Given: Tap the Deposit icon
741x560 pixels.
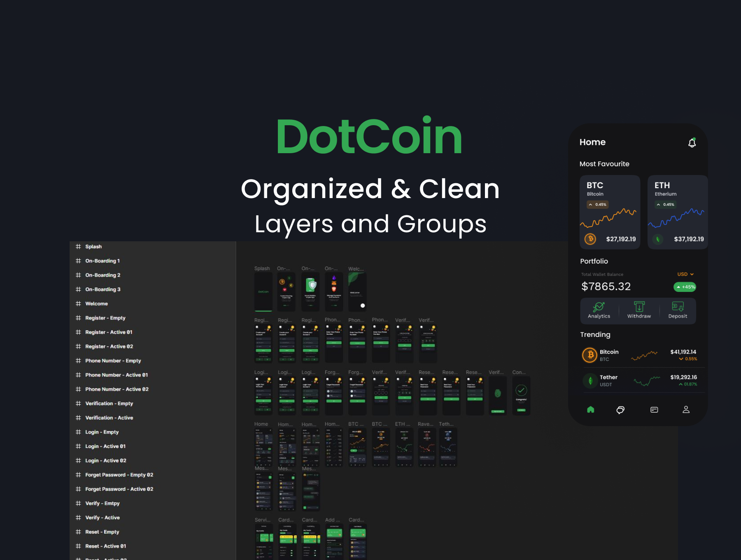Looking at the screenshot, I should click(678, 307).
